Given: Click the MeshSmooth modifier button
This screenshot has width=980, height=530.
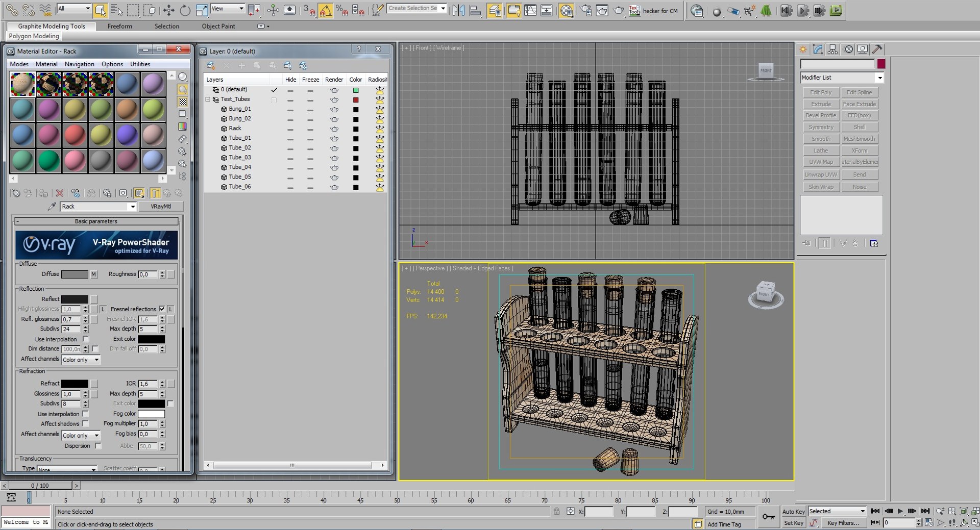Looking at the screenshot, I should pyautogui.click(x=859, y=139).
